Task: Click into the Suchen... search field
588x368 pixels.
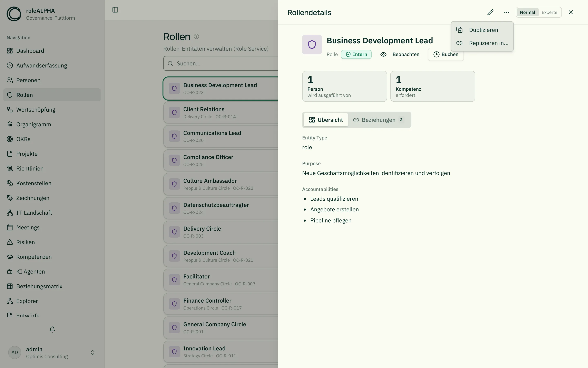Action: pos(221,64)
